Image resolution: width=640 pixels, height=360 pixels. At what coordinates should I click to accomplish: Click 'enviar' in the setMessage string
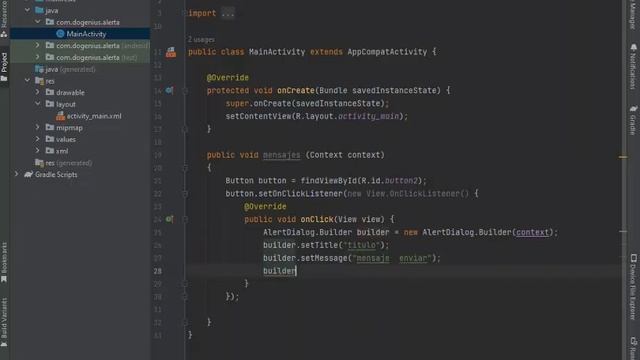pyautogui.click(x=413, y=258)
